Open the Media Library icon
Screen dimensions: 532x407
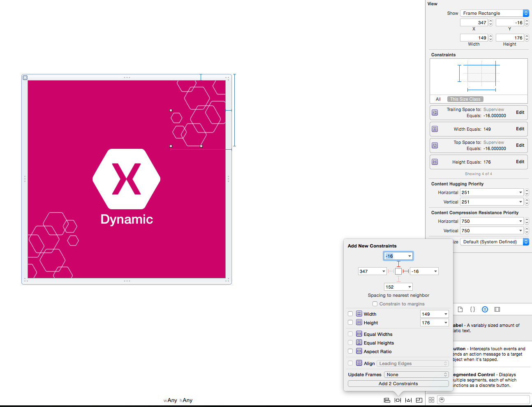(497, 309)
